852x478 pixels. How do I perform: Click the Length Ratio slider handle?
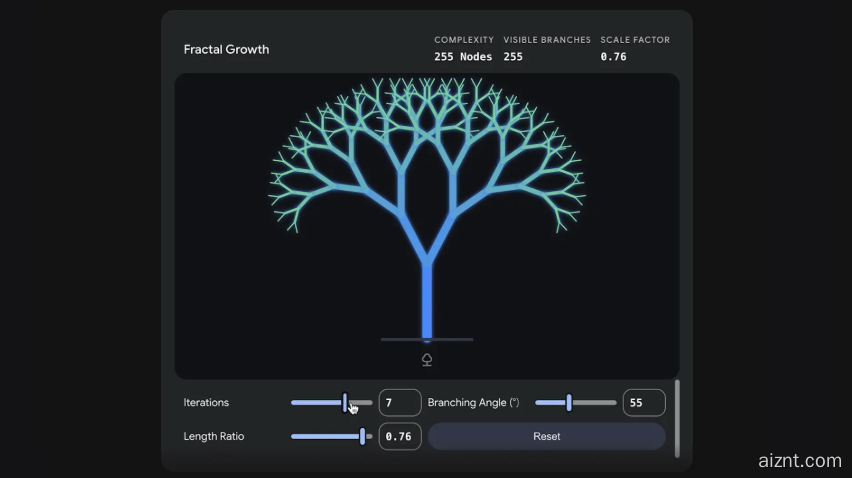362,436
